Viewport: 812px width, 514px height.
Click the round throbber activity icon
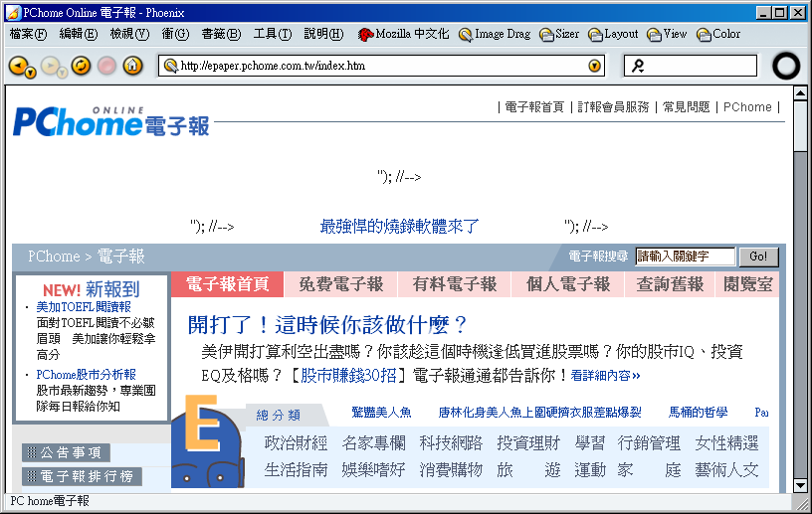786,66
